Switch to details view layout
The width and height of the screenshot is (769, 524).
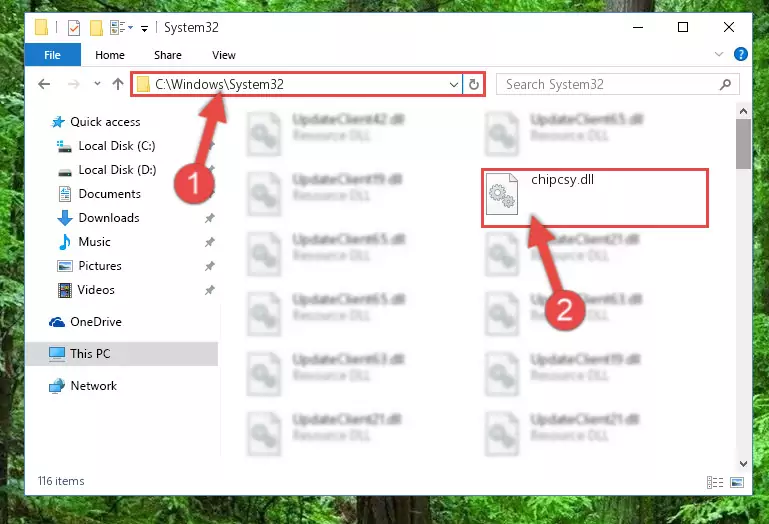click(715, 482)
